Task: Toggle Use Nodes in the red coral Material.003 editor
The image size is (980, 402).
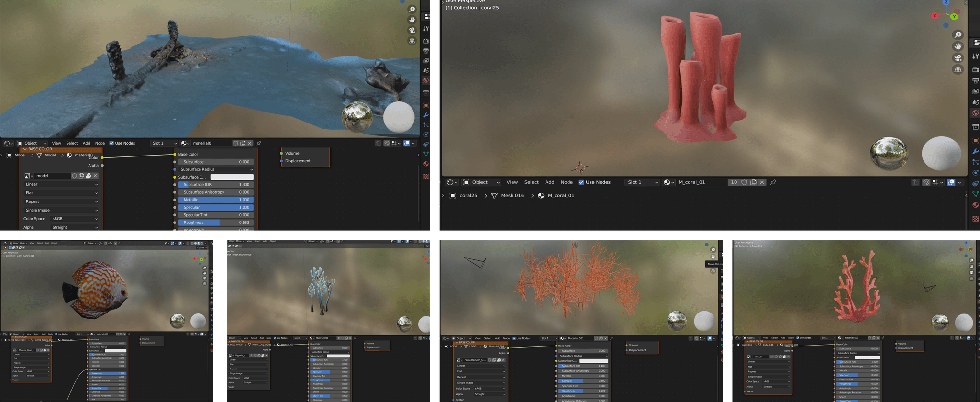Action: tap(797, 338)
